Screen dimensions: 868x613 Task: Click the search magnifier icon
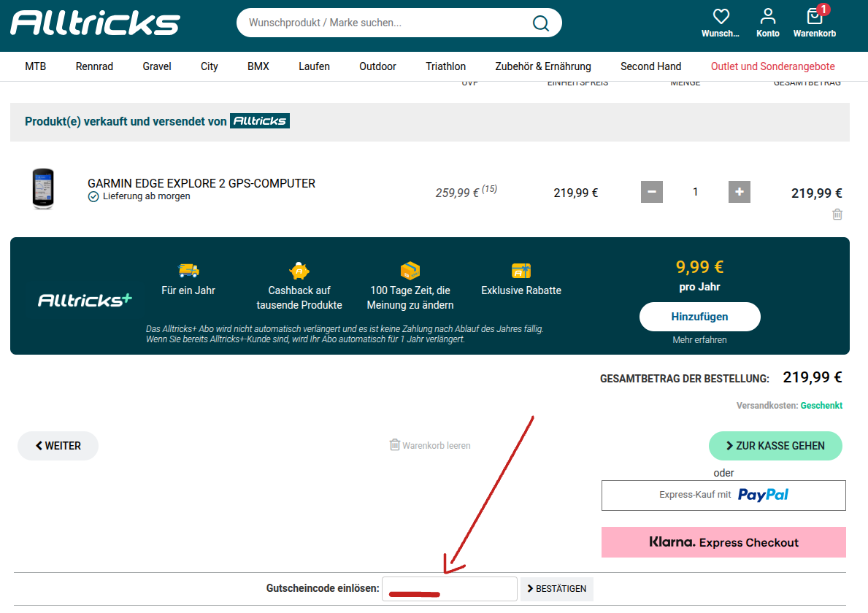point(540,23)
